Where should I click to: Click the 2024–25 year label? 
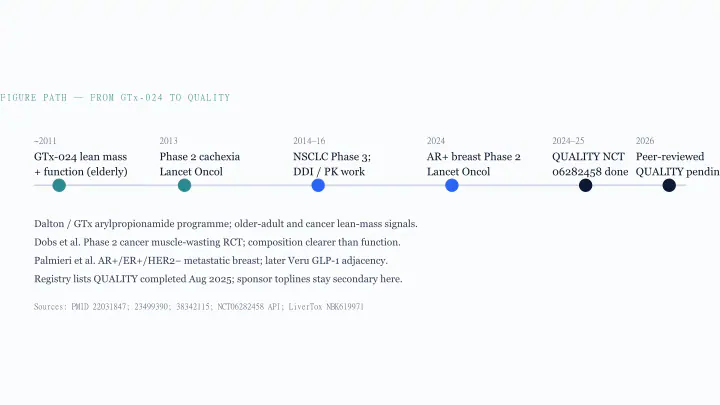[x=568, y=141]
